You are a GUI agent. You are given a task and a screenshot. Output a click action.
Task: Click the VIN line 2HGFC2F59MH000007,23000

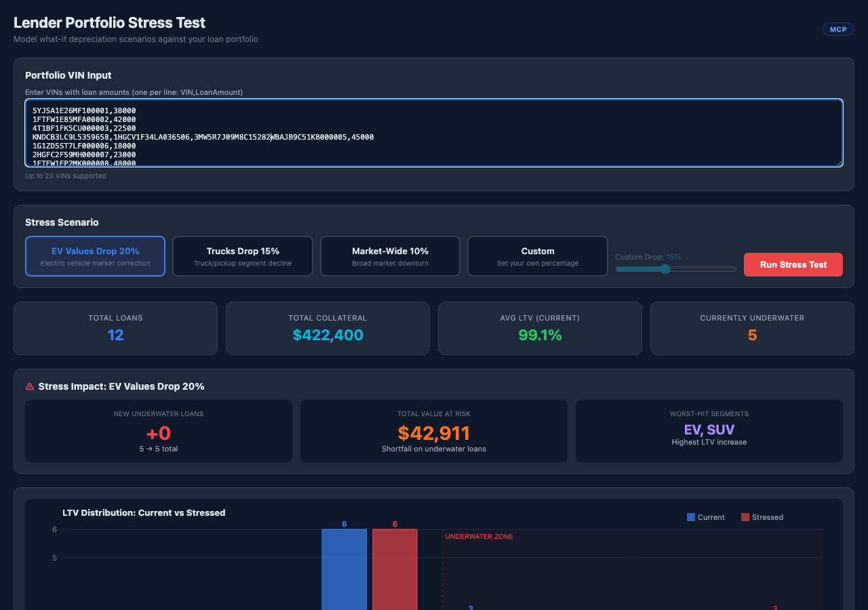tap(84, 155)
